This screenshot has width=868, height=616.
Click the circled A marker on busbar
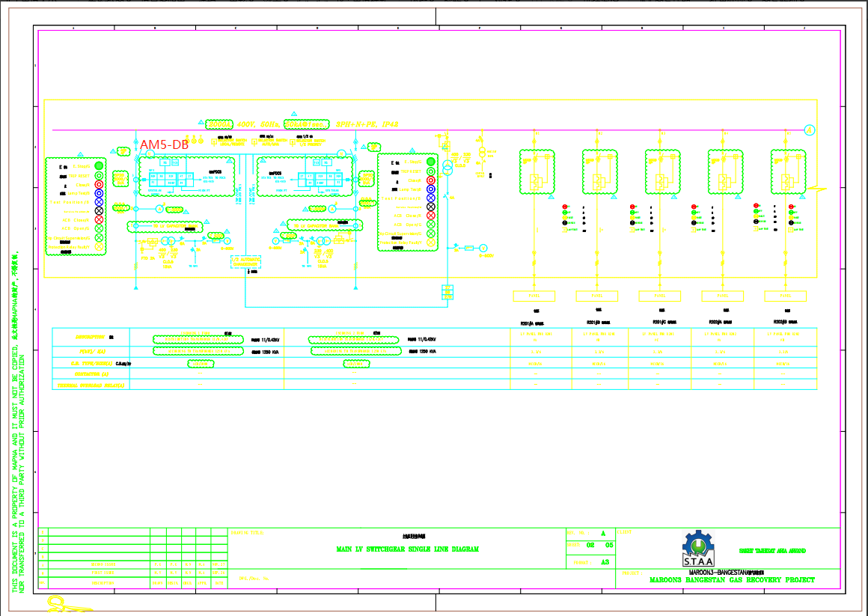pyautogui.click(x=810, y=130)
